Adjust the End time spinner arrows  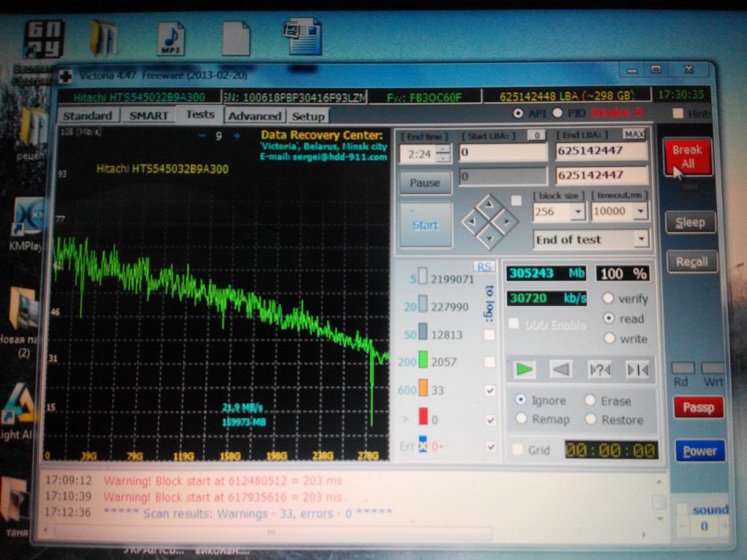pyautogui.click(x=443, y=153)
